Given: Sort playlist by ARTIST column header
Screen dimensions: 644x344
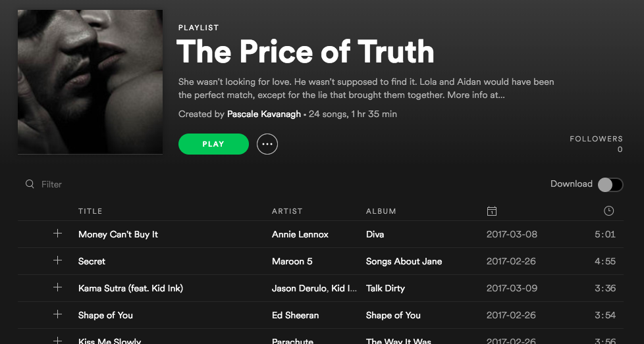Looking at the screenshot, I should (x=287, y=211).
